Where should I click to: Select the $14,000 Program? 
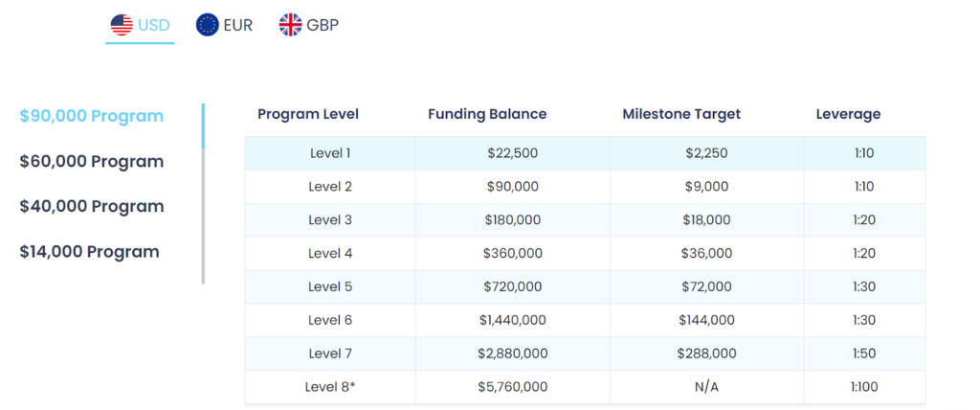point(90,251)
